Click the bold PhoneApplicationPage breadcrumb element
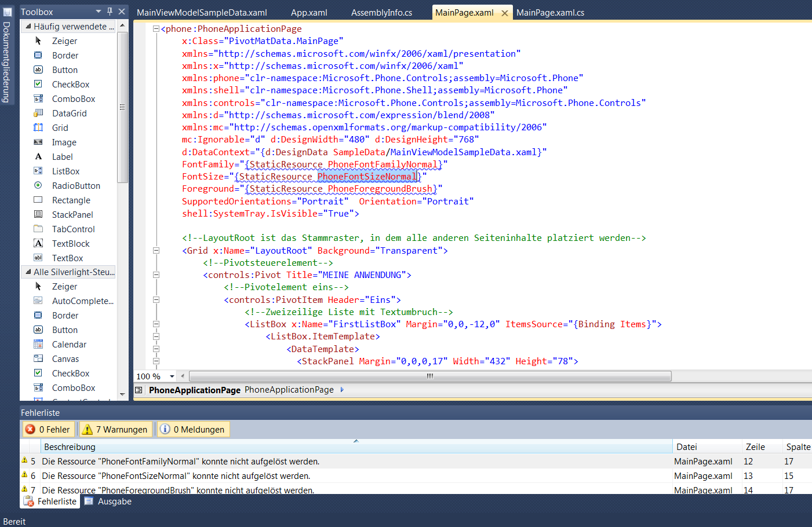Image resolution: width=812 pixels, height=527 pixels. click(194, 390)
